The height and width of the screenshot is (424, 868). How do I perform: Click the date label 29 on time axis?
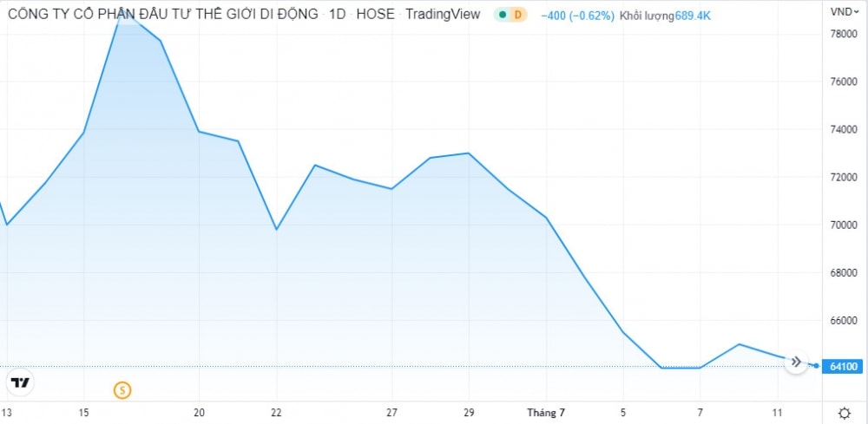coord(469,413)
